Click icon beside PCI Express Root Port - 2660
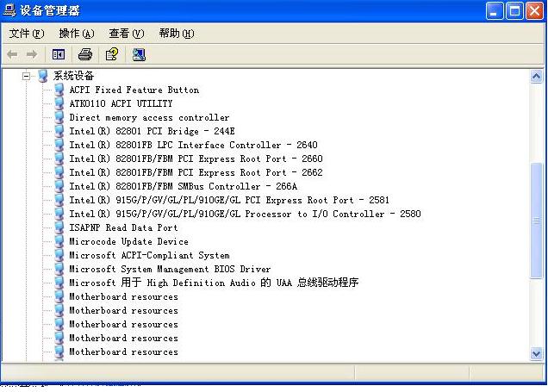 (x=59, y=159)
